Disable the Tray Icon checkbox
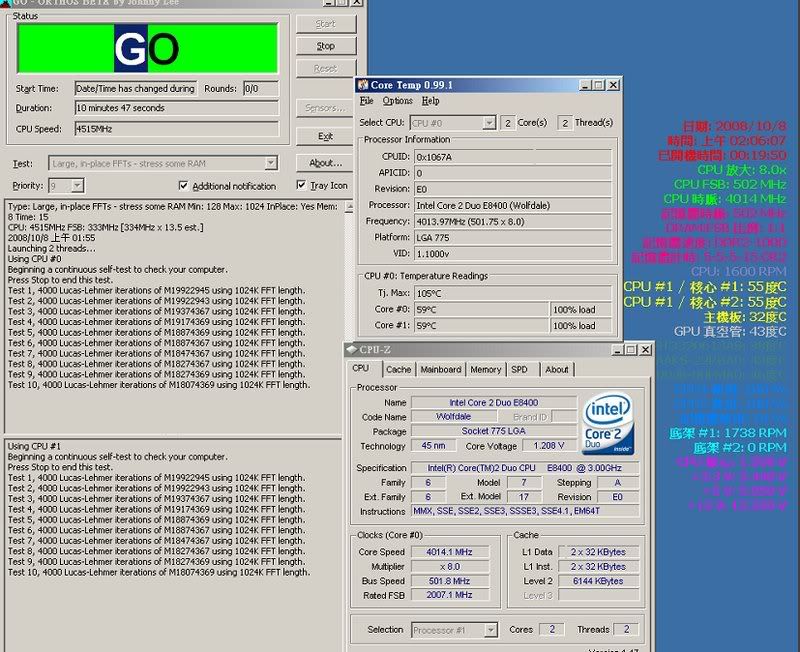Image resolution: width=800 pixels, height=652 pixels. [x=302, y=186]
